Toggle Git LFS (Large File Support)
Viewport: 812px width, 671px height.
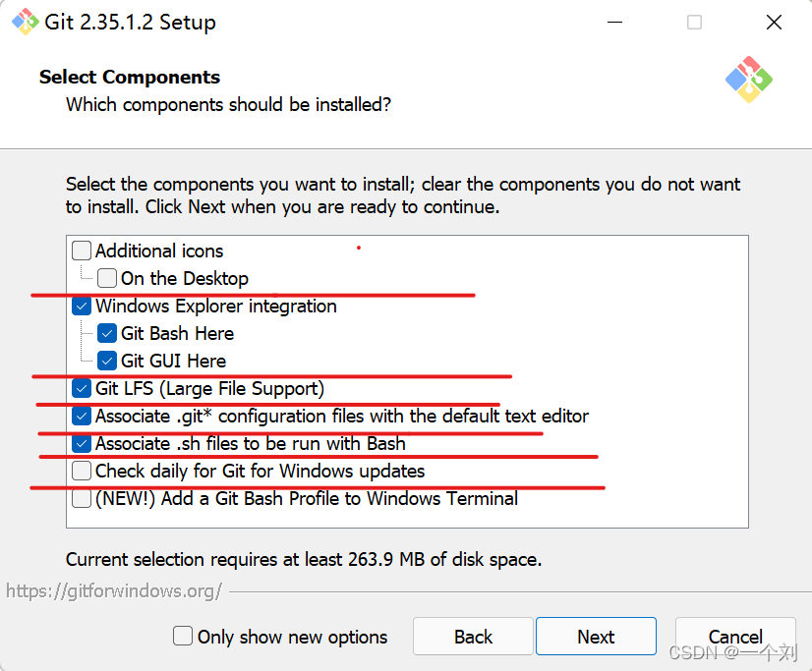tap(83, 388)
